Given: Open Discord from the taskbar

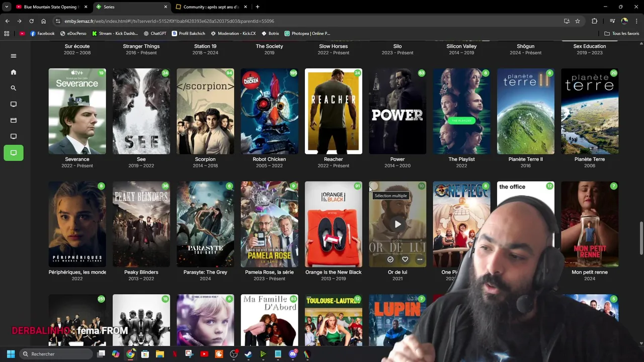Looking at the screenshot, I should 293,354.
